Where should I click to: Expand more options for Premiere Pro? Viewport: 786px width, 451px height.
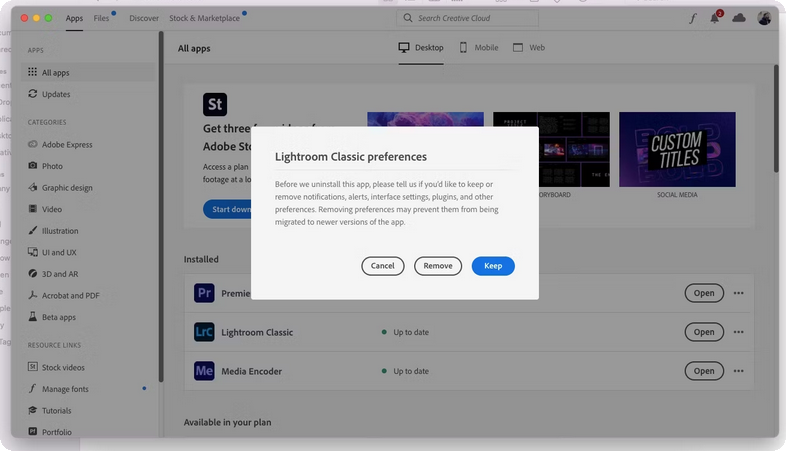click(x=739, y=293)
